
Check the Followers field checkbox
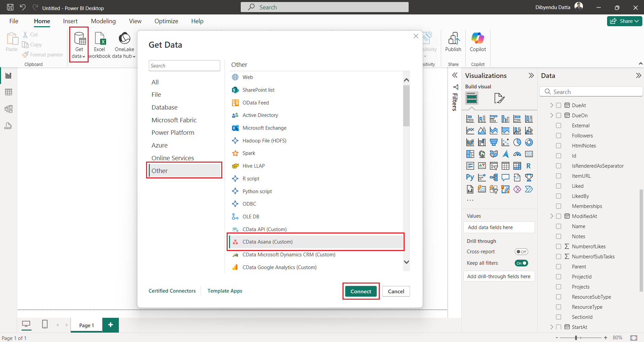click(558, 136)
